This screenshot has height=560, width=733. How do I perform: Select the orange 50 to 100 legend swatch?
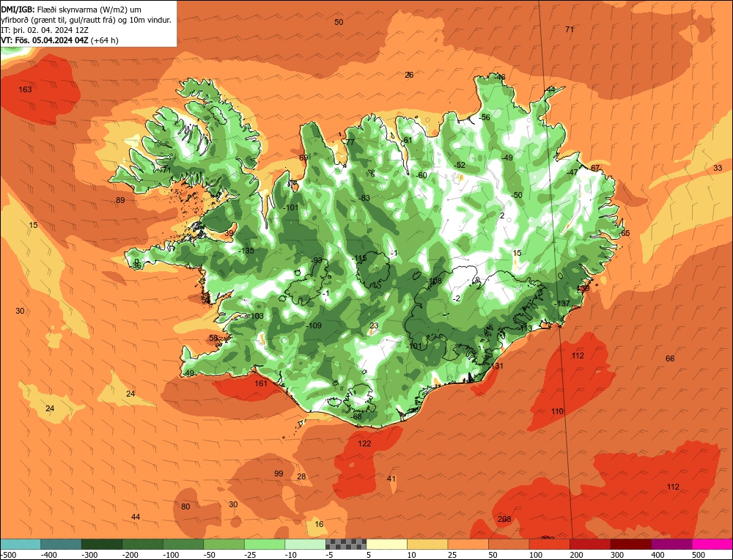click(509, 544)
